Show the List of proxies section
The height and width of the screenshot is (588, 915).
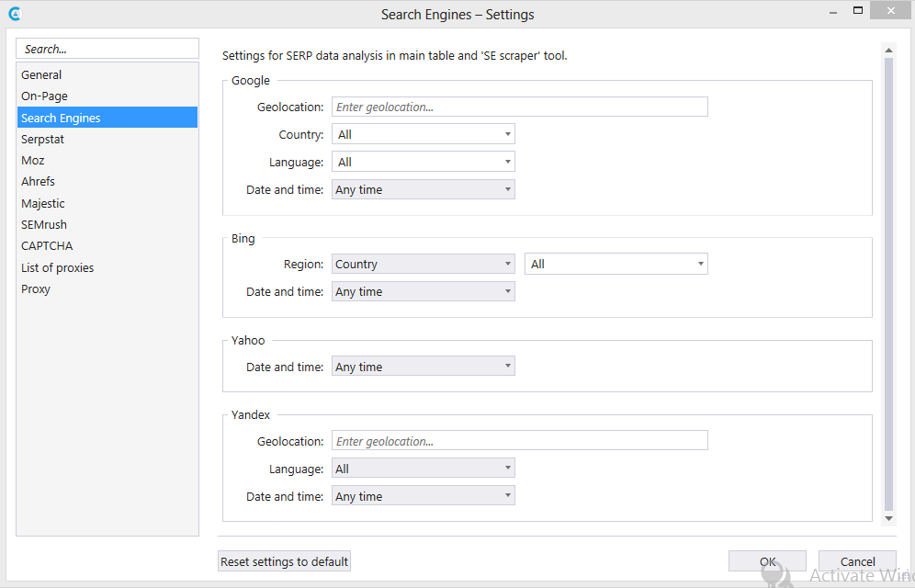57,267
